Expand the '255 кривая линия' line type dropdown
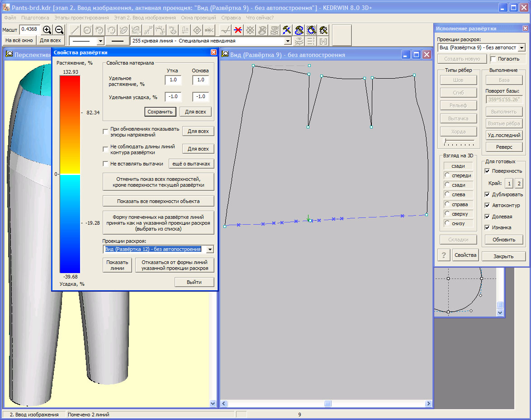The height and width of the screenshot is (420, 531). click(x=287, y=41)
